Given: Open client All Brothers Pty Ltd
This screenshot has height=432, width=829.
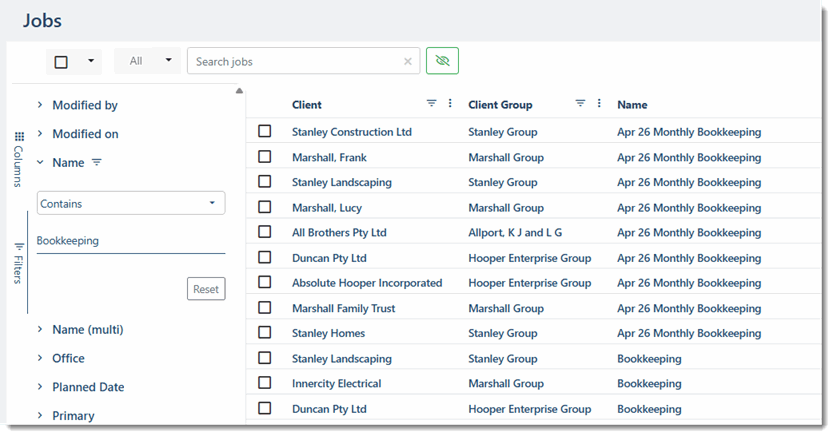Looking at the screenshot, I should pos(339,233).
